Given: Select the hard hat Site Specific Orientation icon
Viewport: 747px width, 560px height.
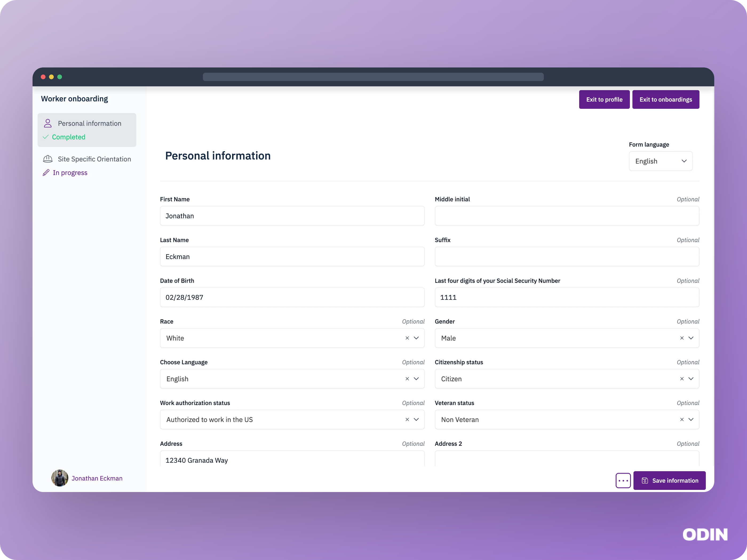Looking at the screenshot, I should tap(47, 159).
